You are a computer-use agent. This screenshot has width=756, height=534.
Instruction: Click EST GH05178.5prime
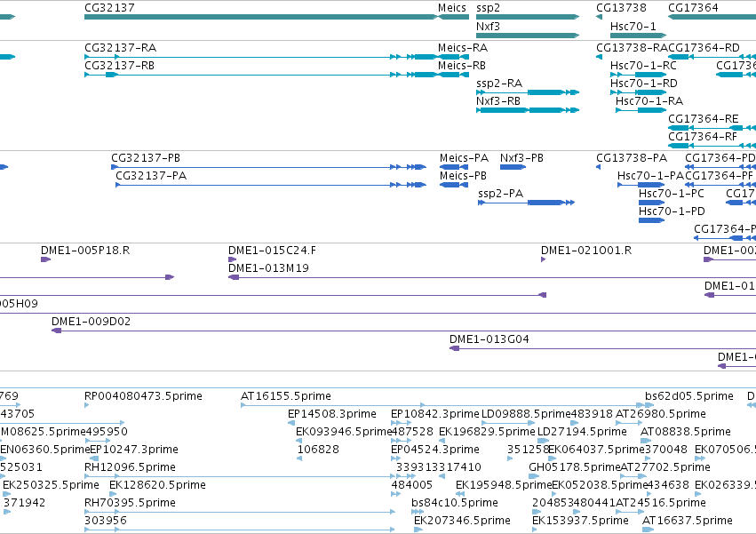534,476
